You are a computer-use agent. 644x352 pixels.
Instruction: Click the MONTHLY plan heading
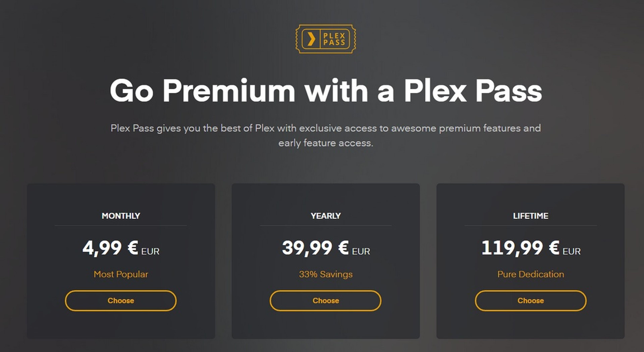[x=121, y=216]
